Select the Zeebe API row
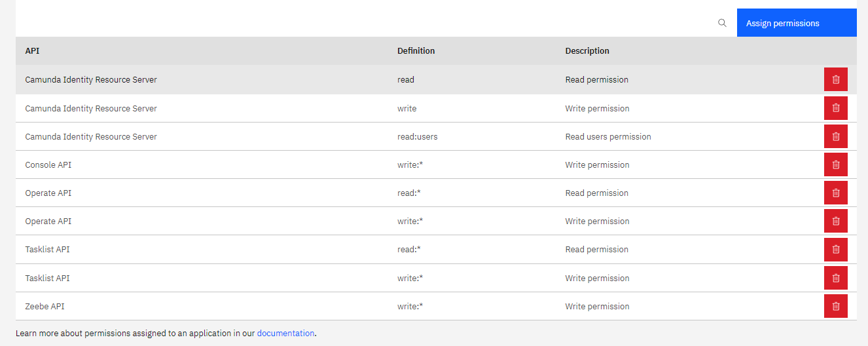 tap(436, 306)
